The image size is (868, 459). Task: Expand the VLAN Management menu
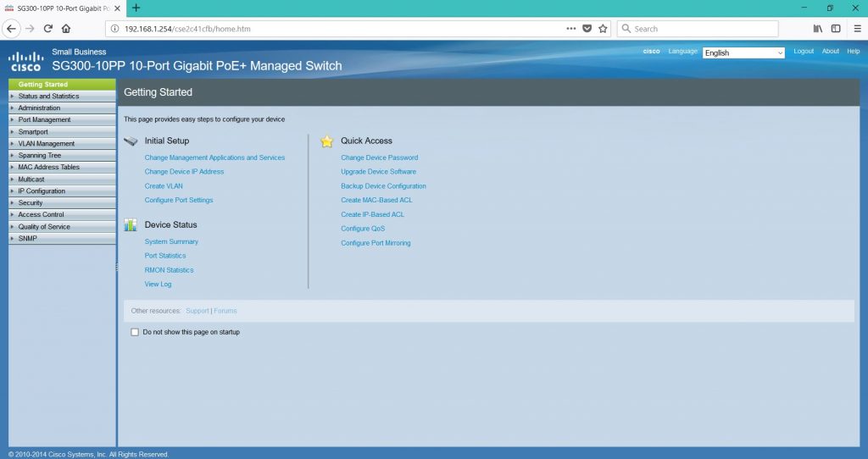pos(62,143)
